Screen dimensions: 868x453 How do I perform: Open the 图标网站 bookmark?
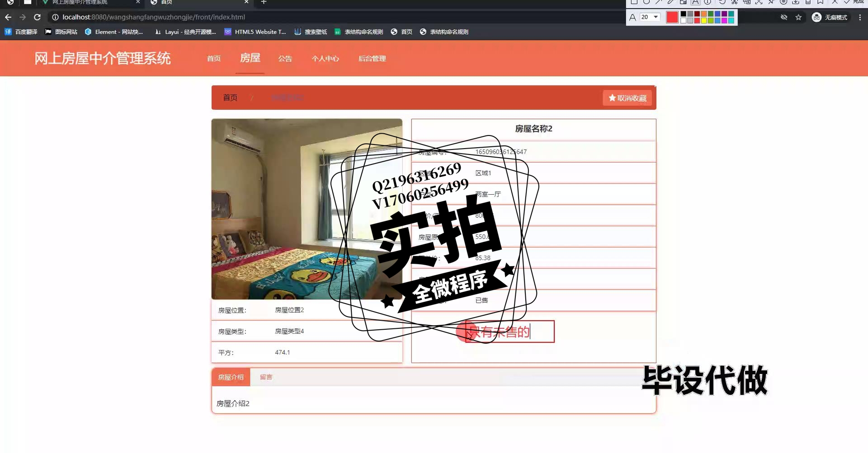[x=61, y=32]
